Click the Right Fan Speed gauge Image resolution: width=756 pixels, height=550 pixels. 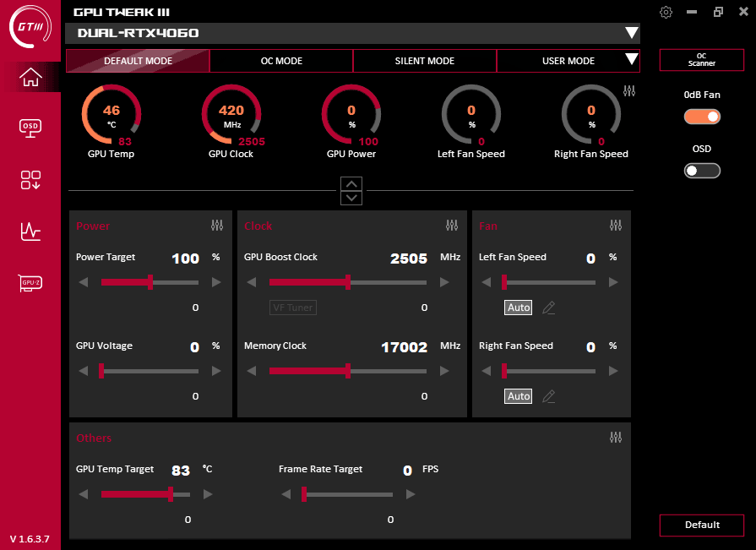pos(591,114)
